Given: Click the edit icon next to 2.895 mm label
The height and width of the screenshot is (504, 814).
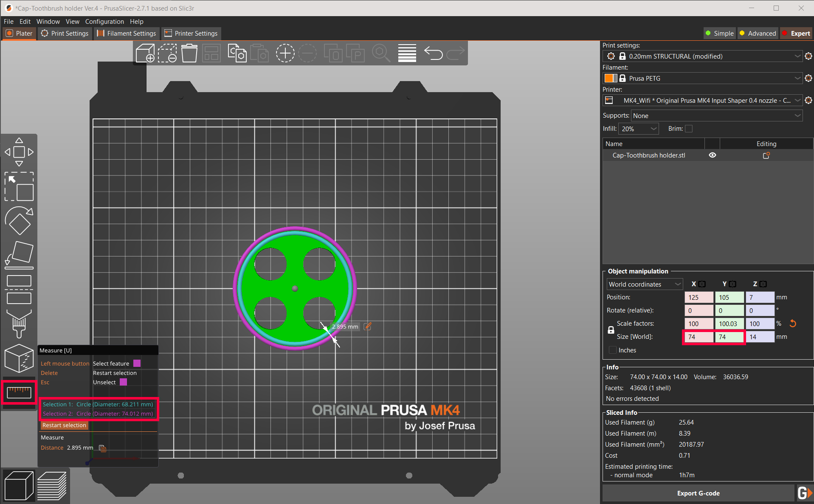Looking at the screenshot, I should (368, 327).
